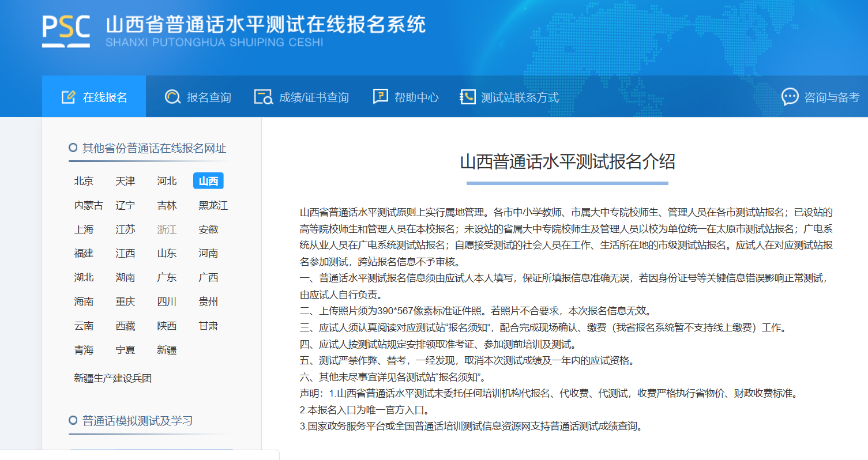Select the 青海 province link
This screenshot has height=460, width=868.
84,350
